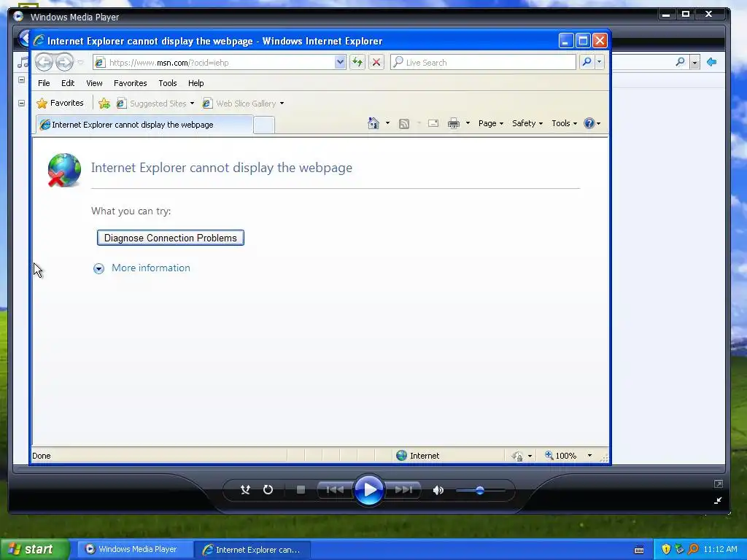This screenshot has width=747, height=560.
Task: Click Diagnose Connection Problems button
Action: (171, 238)
